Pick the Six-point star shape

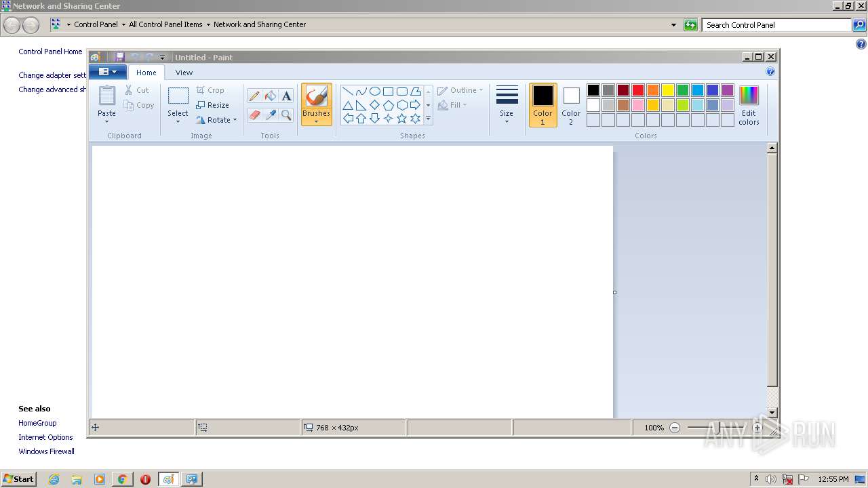415,119
